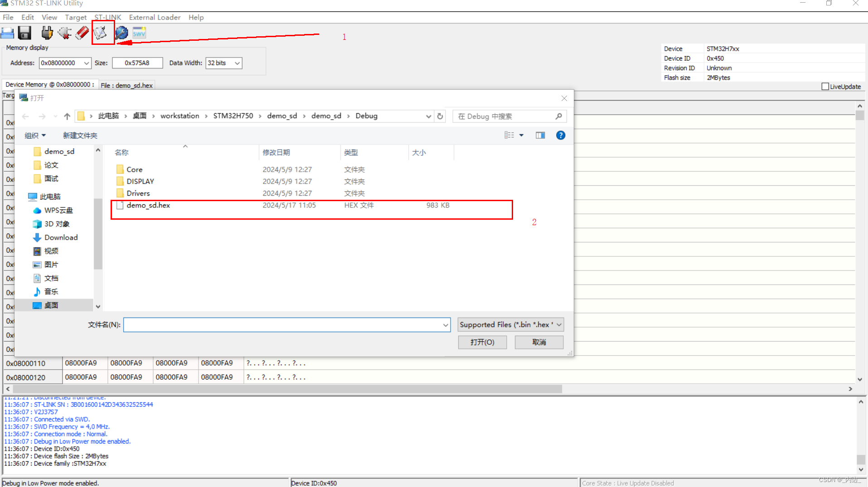Open the ST-LINK menu
The image size is (868, 487).
(x=107, y=17)
